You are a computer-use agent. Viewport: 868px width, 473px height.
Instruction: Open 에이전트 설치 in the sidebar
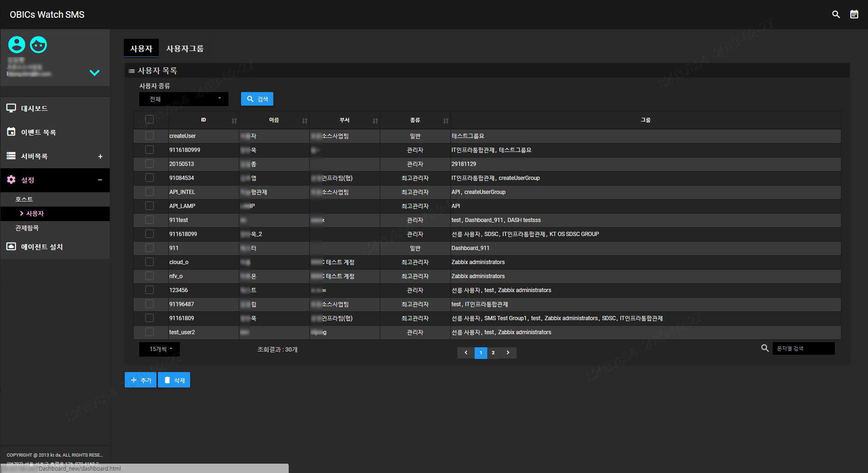[55, 247]
